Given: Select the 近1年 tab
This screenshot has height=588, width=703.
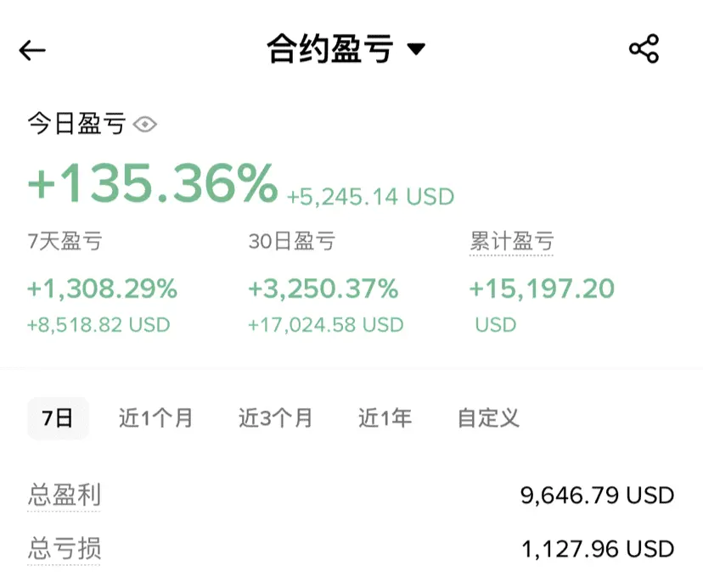Looking at the screenshot, I should click(x=385, y=418).
